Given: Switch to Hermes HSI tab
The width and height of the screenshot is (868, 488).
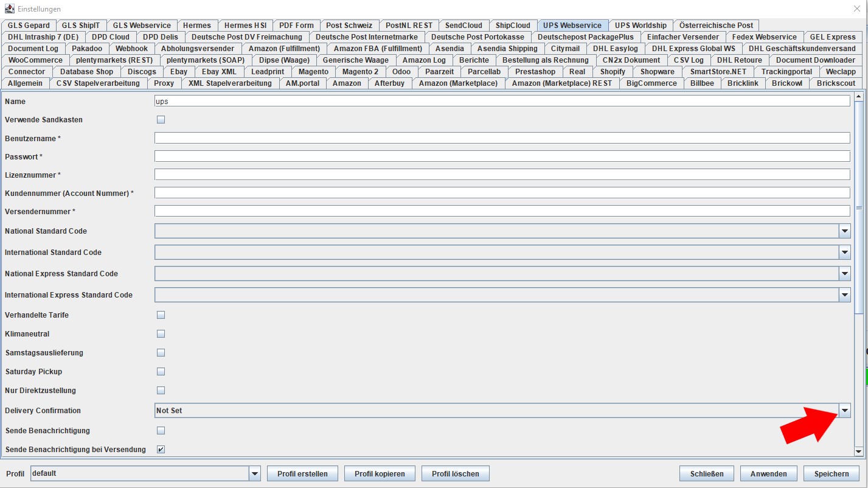Looking at the screenshot, I should (245, 26).
